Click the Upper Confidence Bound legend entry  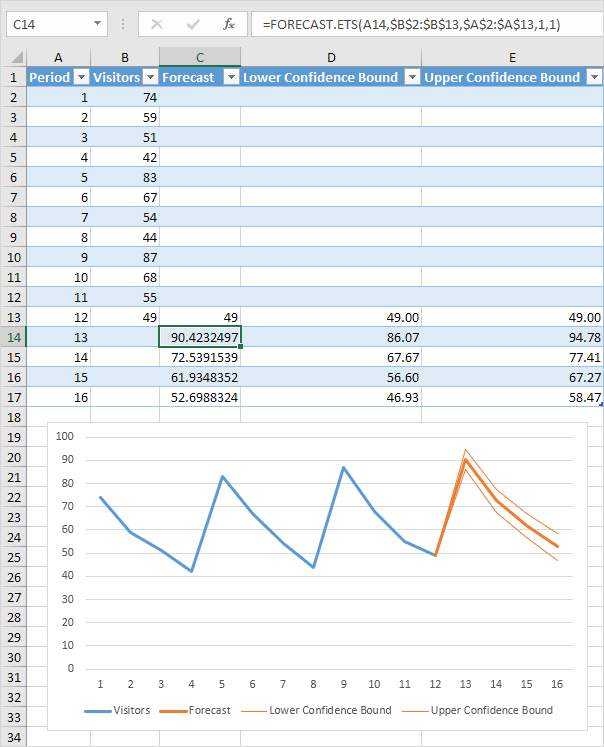tap(491, 710)
